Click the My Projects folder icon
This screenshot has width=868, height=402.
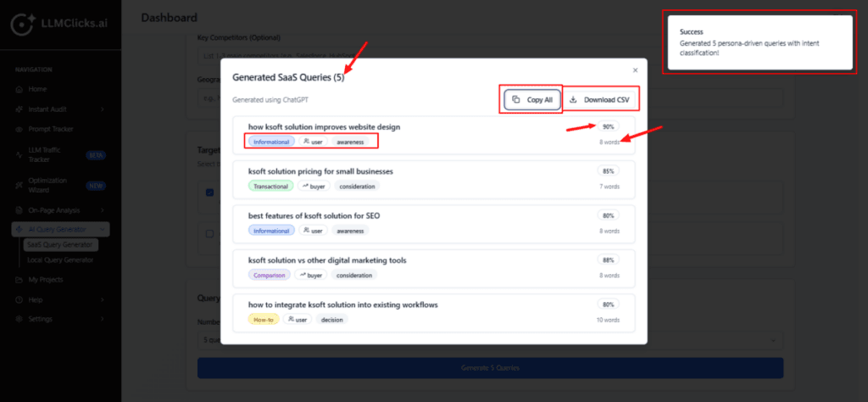pos(19,279)
